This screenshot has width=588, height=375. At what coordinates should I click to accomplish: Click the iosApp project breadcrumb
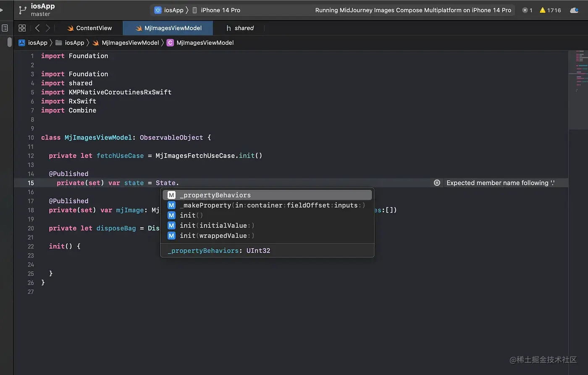tap(33, 42)
